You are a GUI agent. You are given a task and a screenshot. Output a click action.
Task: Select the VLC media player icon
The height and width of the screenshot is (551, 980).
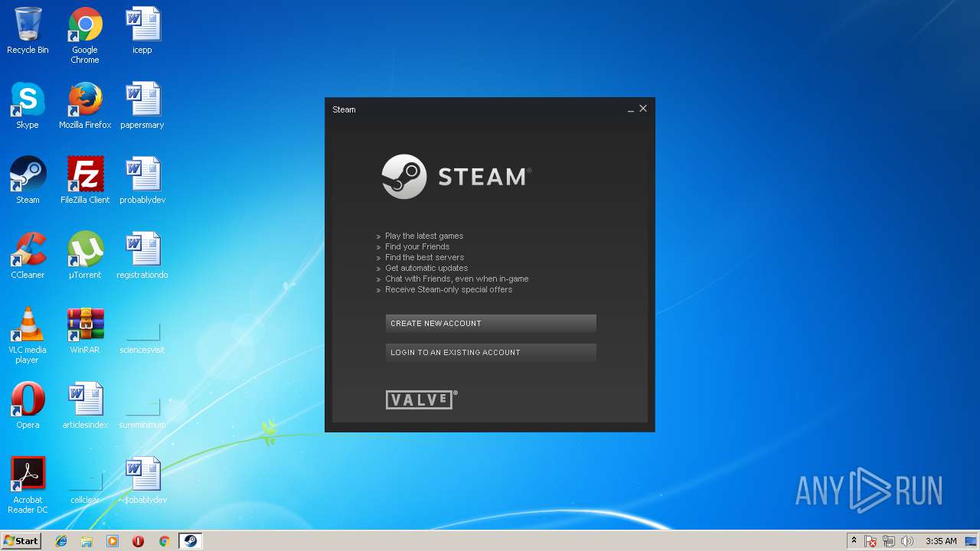(28, 335)
